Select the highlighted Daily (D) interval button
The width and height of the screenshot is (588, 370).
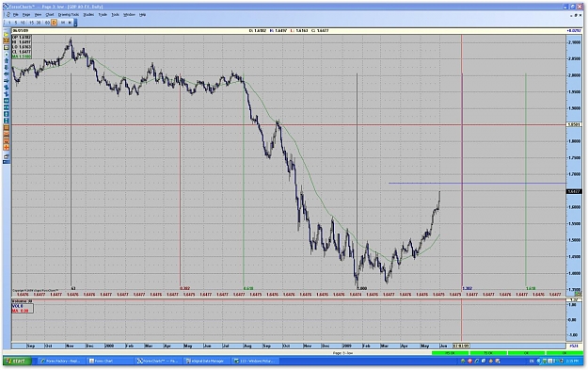click(x=54, y=23)
